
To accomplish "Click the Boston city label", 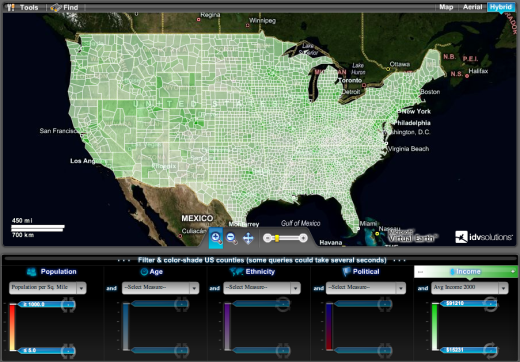I will [x=430, y=92].
